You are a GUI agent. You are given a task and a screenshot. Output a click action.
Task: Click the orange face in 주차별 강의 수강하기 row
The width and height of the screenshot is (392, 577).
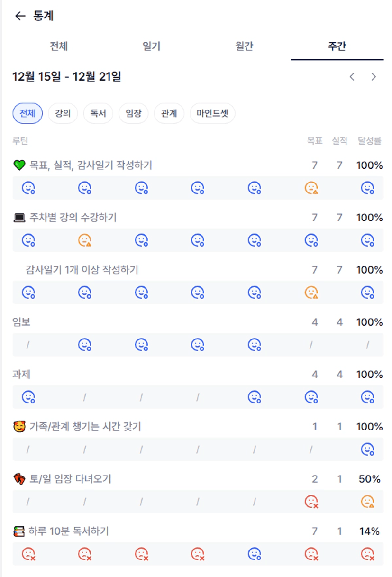point(85,240)
